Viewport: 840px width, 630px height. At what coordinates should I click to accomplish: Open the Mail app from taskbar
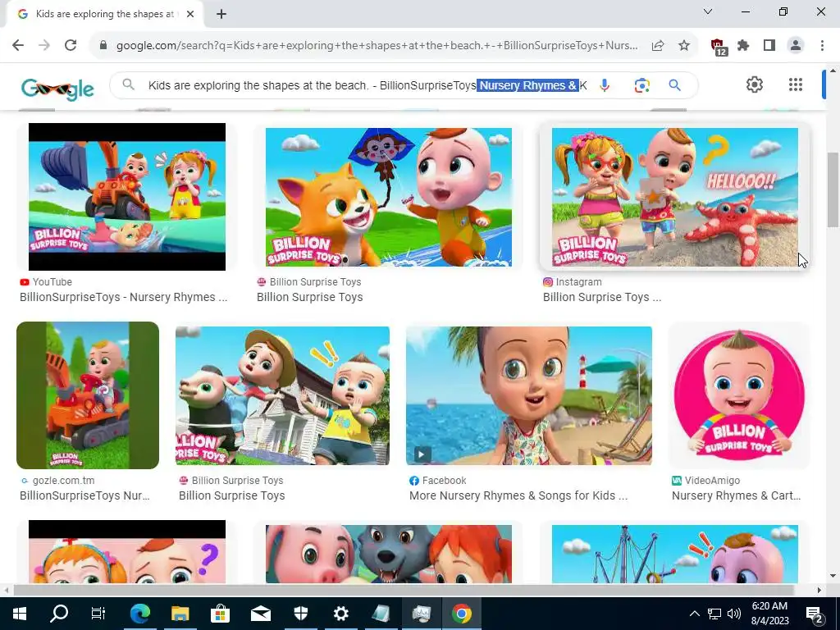[260, 614]
